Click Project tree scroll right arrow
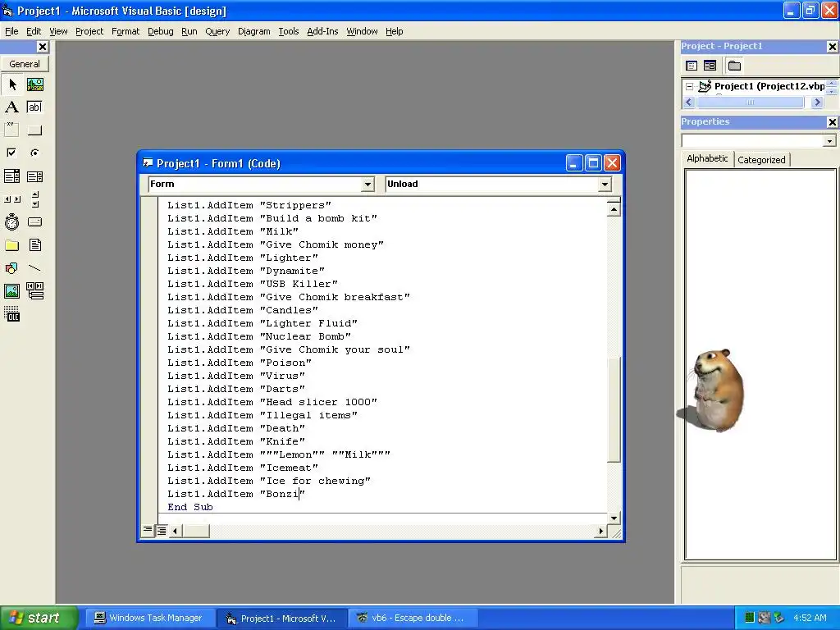The height and width of the screenshot is (630, 840). pyautogui.click(x=817, y=102)
